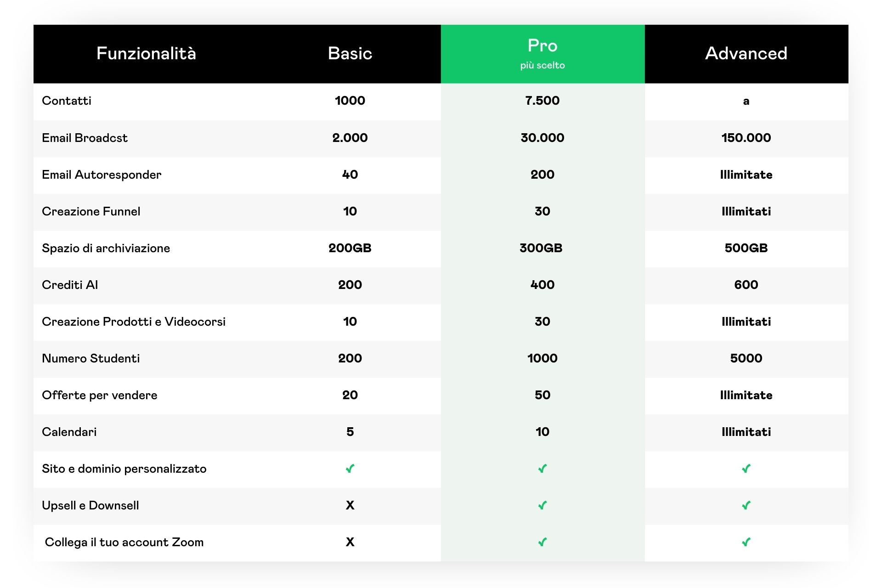Select the Basic plan column header
The image size is (882, 588).
pos(350,53)
